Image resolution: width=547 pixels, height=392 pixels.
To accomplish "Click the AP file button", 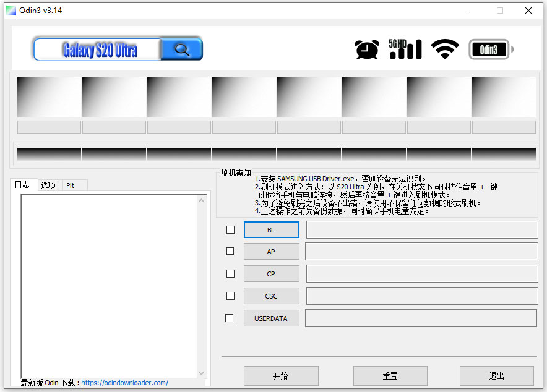I will (272, 252).
